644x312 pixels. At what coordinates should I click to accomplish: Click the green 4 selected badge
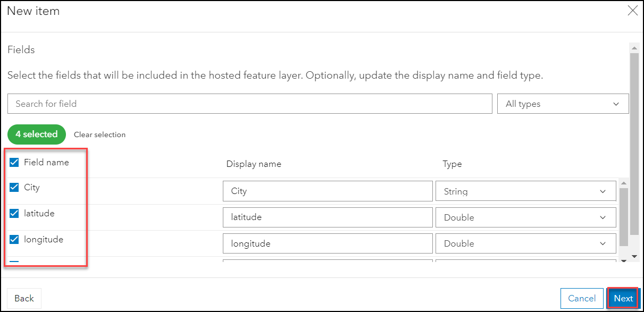pos(36,134)
